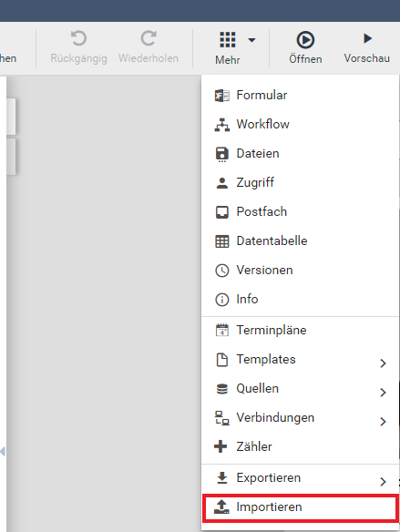The width and height of the screenshot is (400, 532).
Task: Click the Mehr dropdown arrow
Action: pyautogui.click(x=251, y=40)
